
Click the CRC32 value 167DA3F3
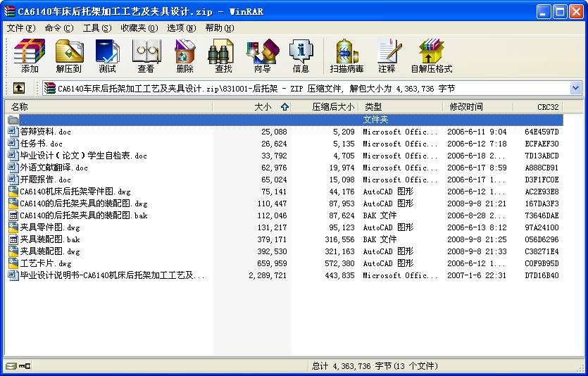pyautogui.click(x=542, y=203)
